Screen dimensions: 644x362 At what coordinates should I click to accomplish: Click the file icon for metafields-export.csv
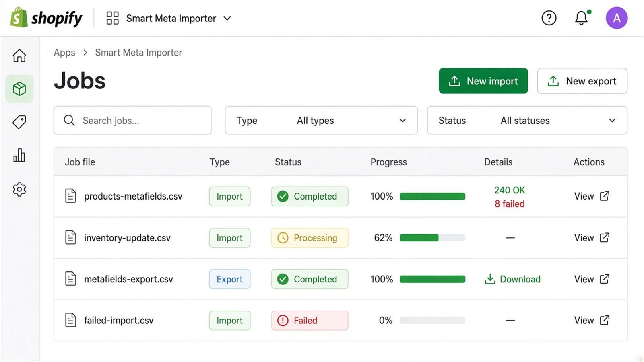tap(71, 279)
